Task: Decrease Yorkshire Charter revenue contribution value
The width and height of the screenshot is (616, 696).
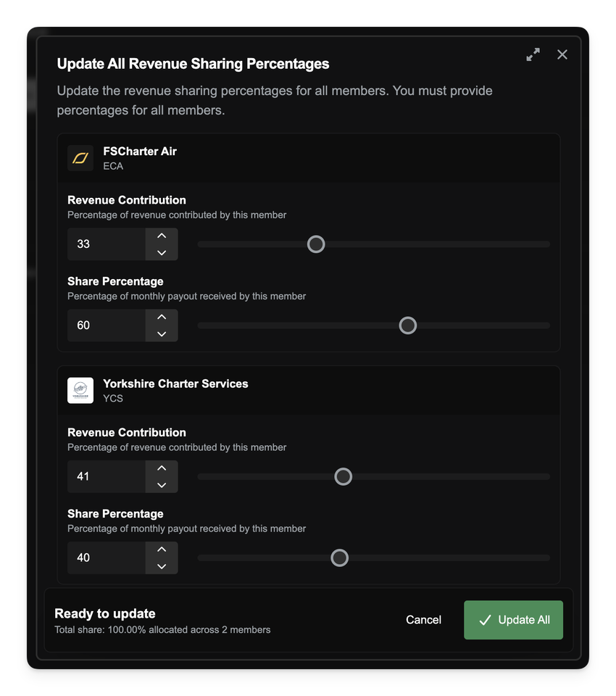Action: pos(162,484)
